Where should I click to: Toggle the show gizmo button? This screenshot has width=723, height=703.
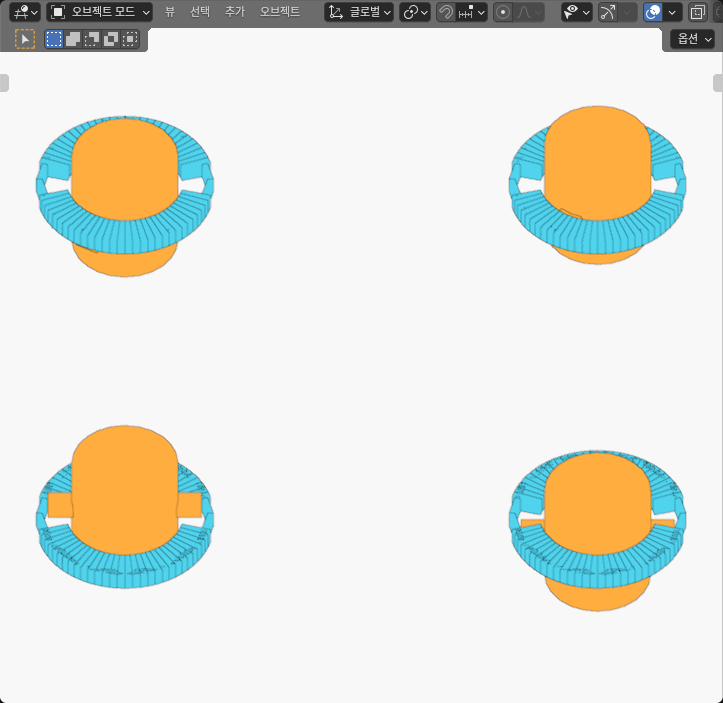click(x=608, y=12)
